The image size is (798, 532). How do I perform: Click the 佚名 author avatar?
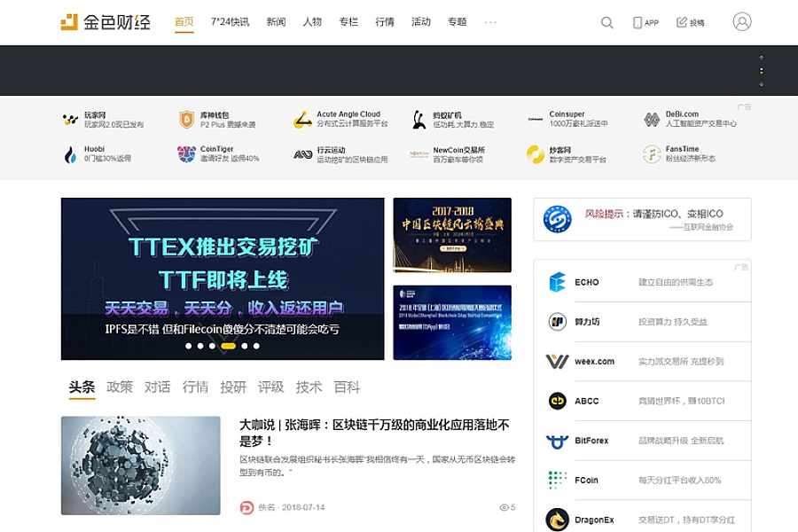click(246, 507)
